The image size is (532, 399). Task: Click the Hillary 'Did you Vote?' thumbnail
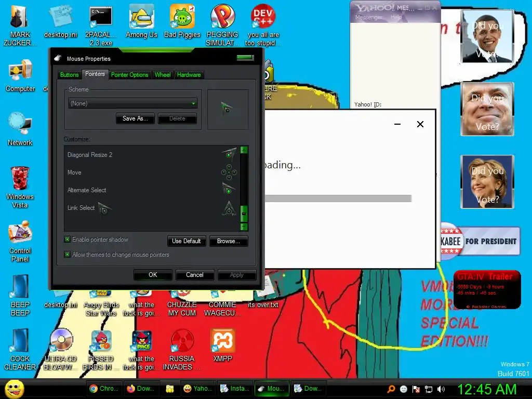click(487, 182)
